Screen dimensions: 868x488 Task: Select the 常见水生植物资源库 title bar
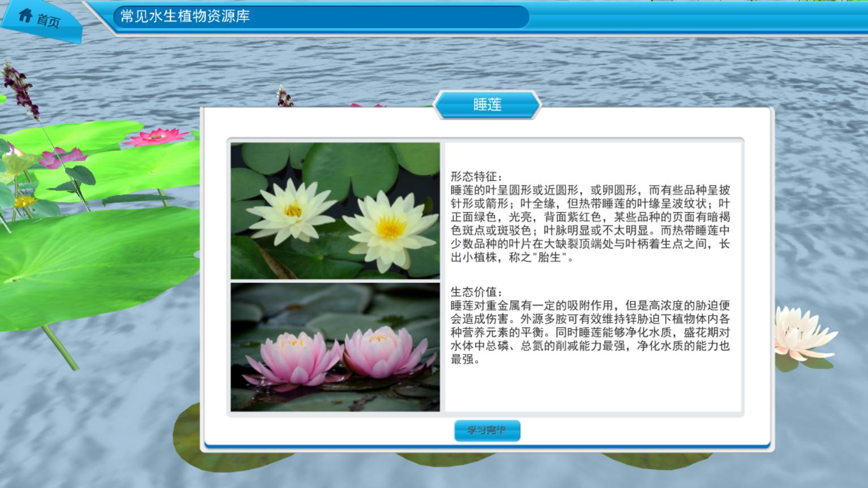click(x=322, y=16)
